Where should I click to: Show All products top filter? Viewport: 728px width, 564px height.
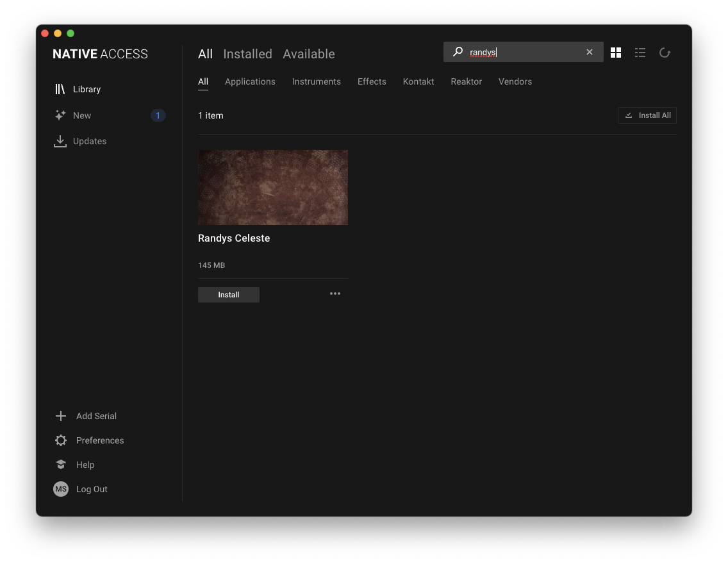click(205, 54)
